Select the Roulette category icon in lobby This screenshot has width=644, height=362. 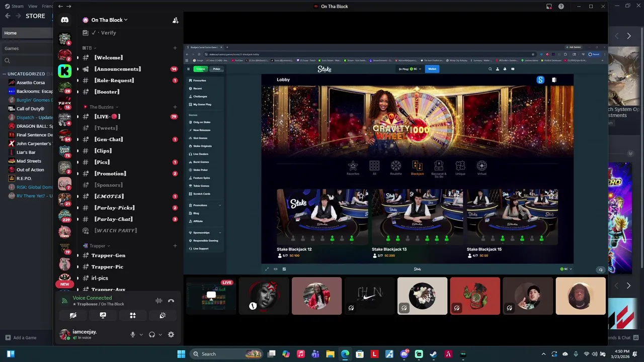396,168
